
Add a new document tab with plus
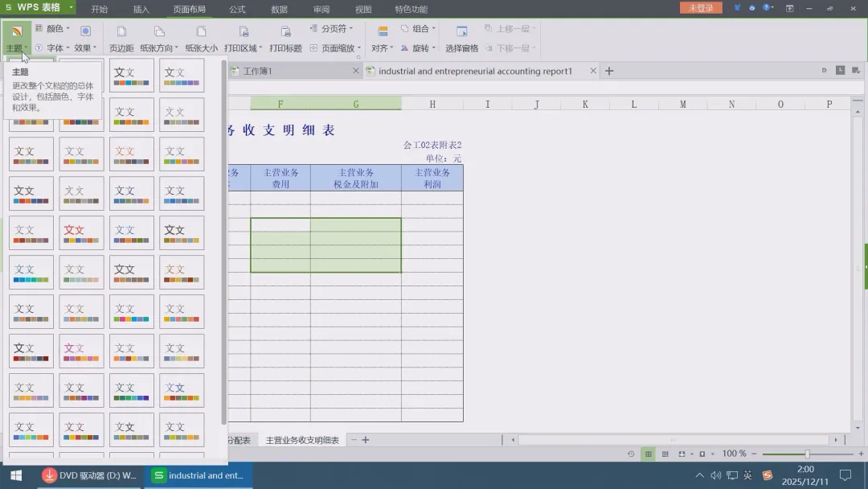[609, 71]
